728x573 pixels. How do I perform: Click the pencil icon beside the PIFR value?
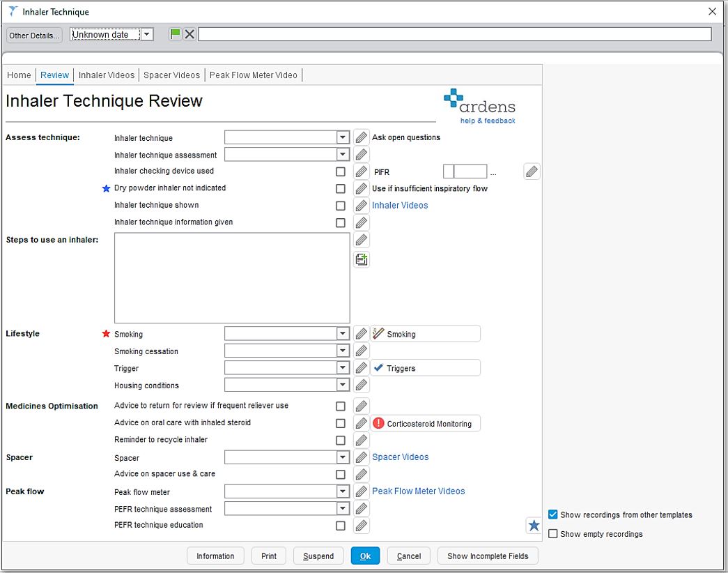532,171
